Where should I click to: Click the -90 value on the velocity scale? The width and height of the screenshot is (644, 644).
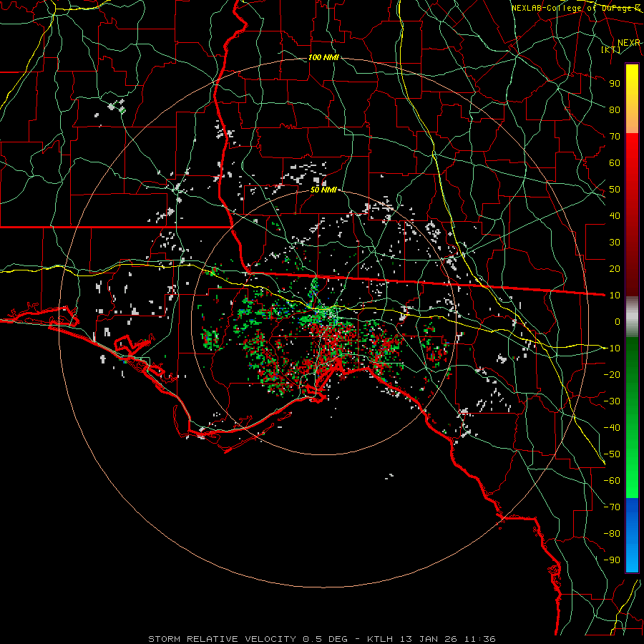612,560
